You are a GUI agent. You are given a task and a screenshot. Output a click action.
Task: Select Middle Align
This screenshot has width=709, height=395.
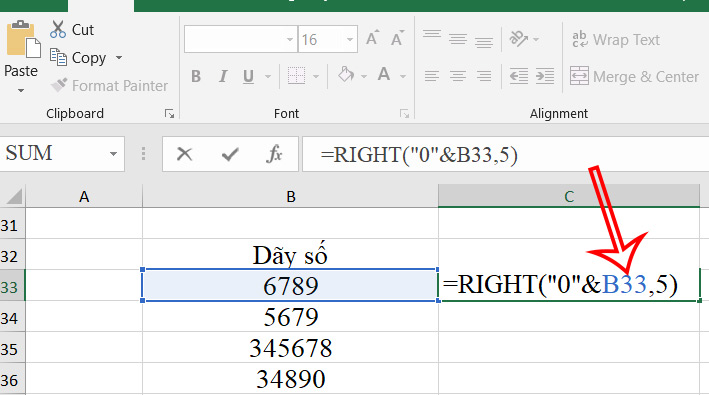pos(458,39)
